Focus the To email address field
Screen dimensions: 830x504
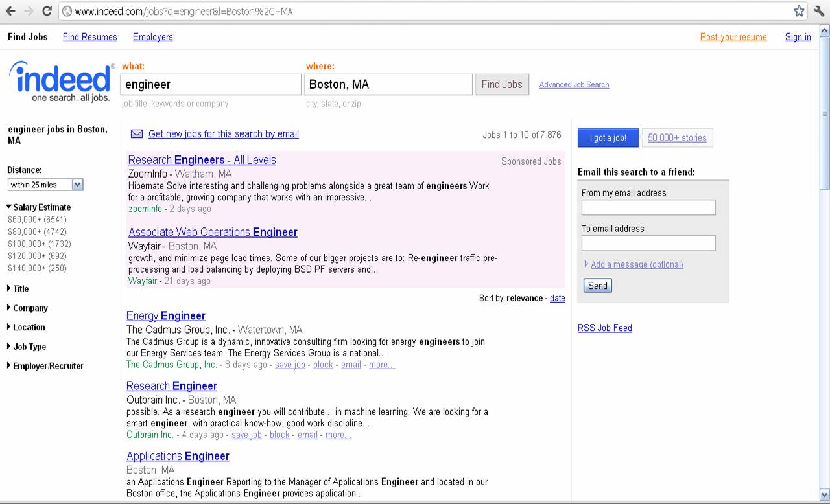(x=648, y=243)
